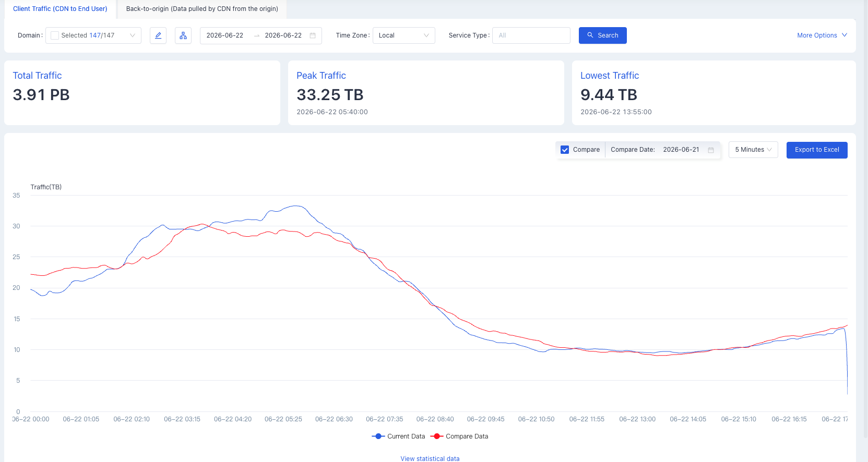This screenshot has width=868, height=462.
Task: Click the magnifier icon on Search button
Action: (590, 35)
